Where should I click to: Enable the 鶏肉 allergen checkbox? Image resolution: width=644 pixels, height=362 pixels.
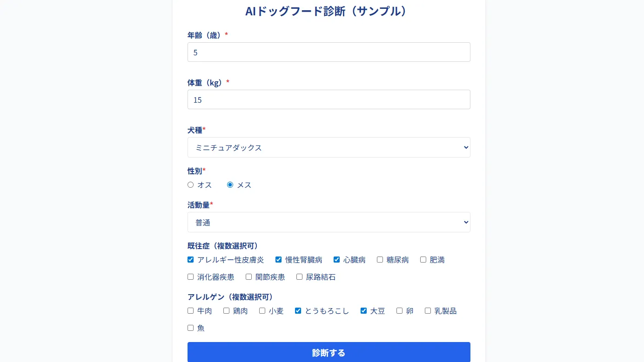226,310
